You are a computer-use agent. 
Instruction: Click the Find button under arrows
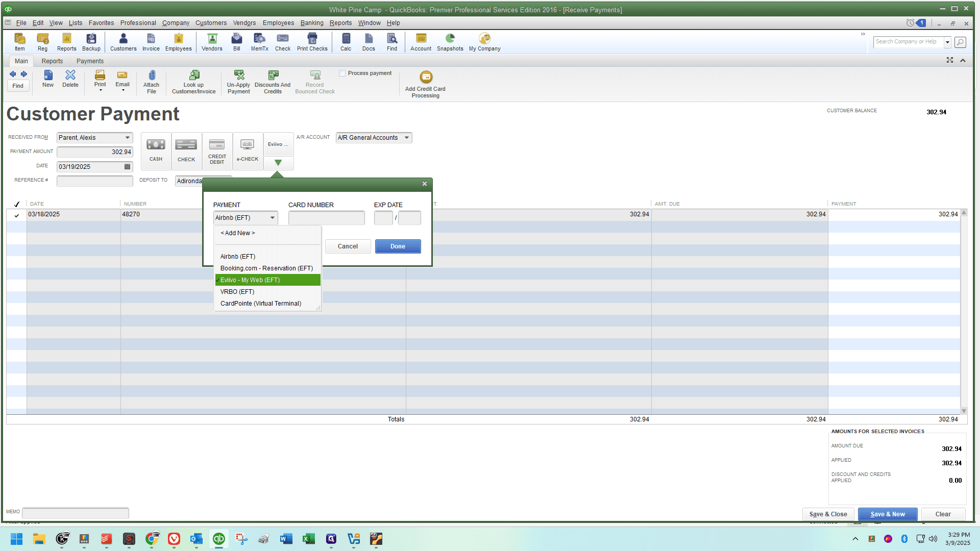(x=18, y=86)
